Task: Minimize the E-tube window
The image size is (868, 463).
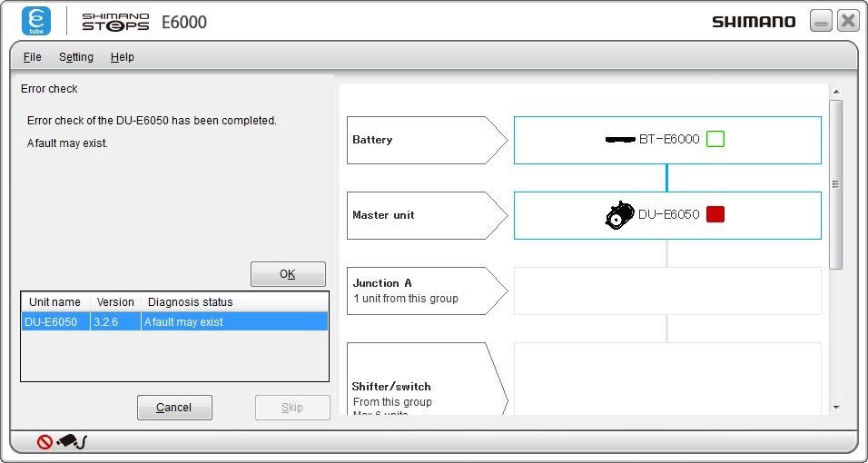Action: coord(821,21)
